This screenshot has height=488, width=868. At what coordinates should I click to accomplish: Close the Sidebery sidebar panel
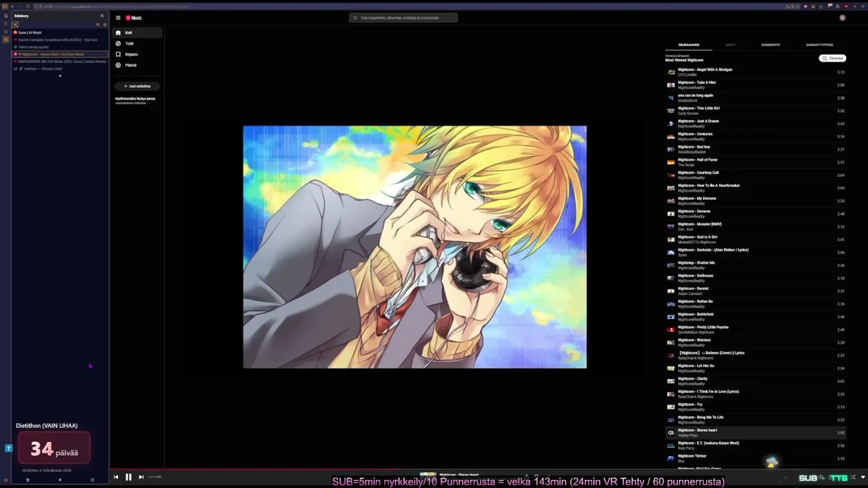pos(102,16)
